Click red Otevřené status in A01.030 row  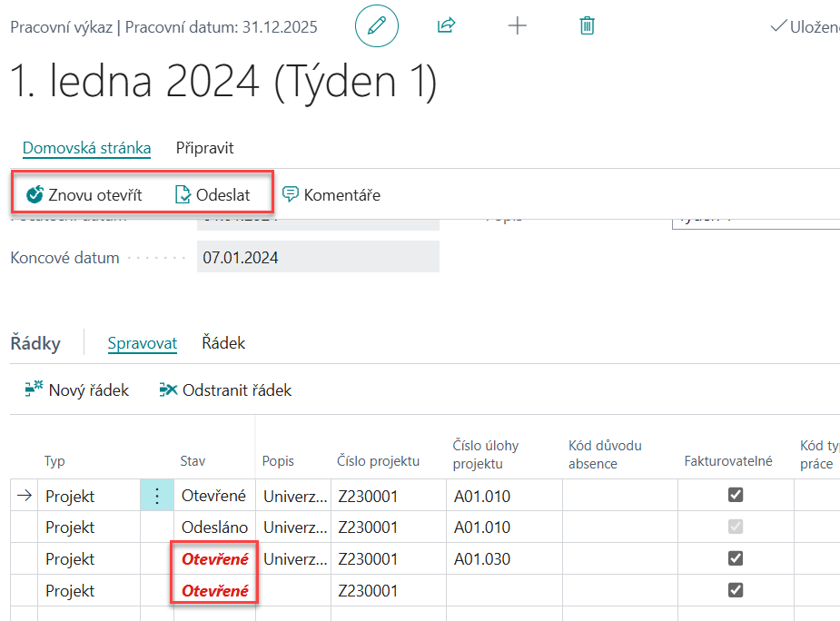214,559
